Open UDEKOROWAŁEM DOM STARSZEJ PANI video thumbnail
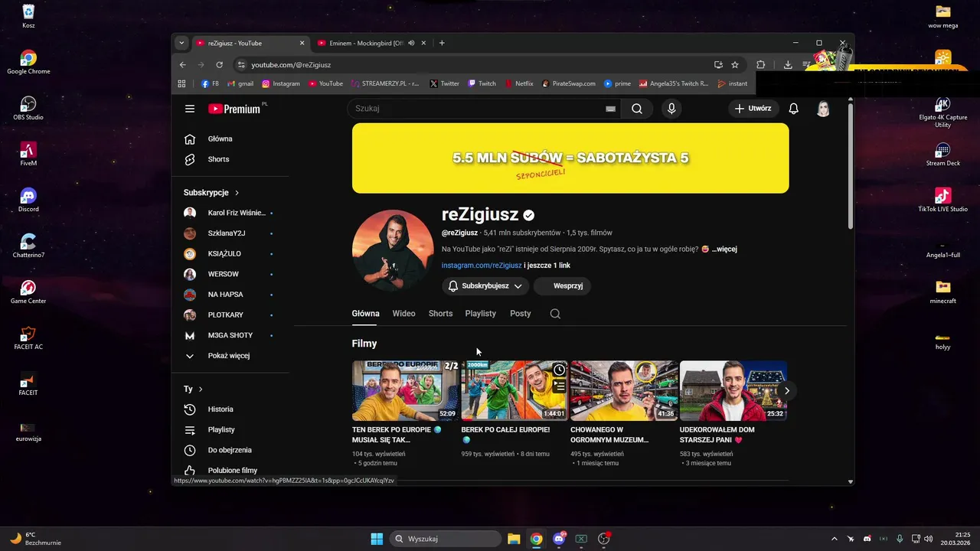Viewport: 980px width, 551px height. pyautogui.click(x=733, y=391)
